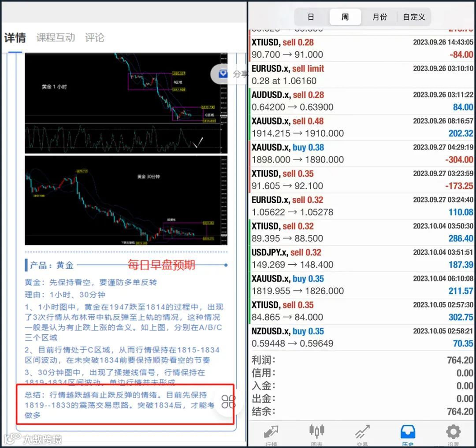Select the AUDUSD.x sell 0.28 trade row
The image size is (476, 448).
(x=362, y=101)
